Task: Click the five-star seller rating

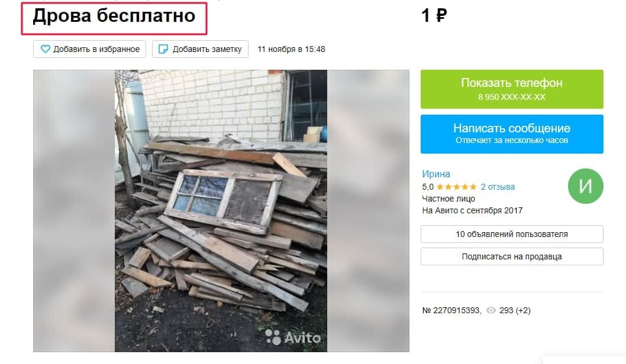Action: coord(456,187)
